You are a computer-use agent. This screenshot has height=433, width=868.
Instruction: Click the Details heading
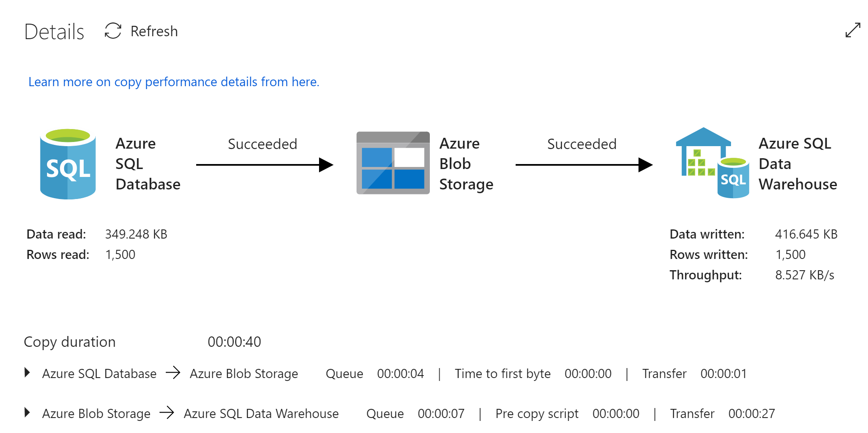pyautogui.click(x=54, y=32)
